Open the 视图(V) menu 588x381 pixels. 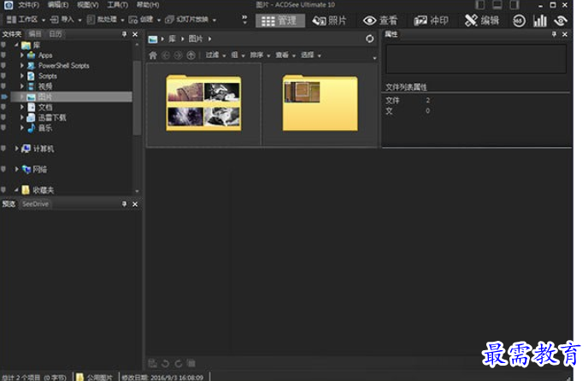[x=87, y=5]
